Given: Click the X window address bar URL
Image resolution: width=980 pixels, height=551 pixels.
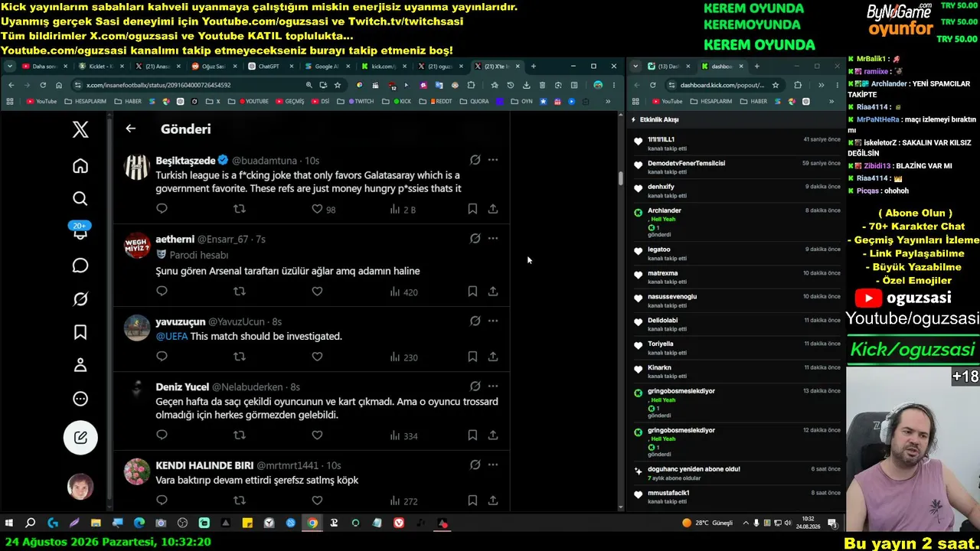Looking at the screenshot, I should click(x=158, y=85).
